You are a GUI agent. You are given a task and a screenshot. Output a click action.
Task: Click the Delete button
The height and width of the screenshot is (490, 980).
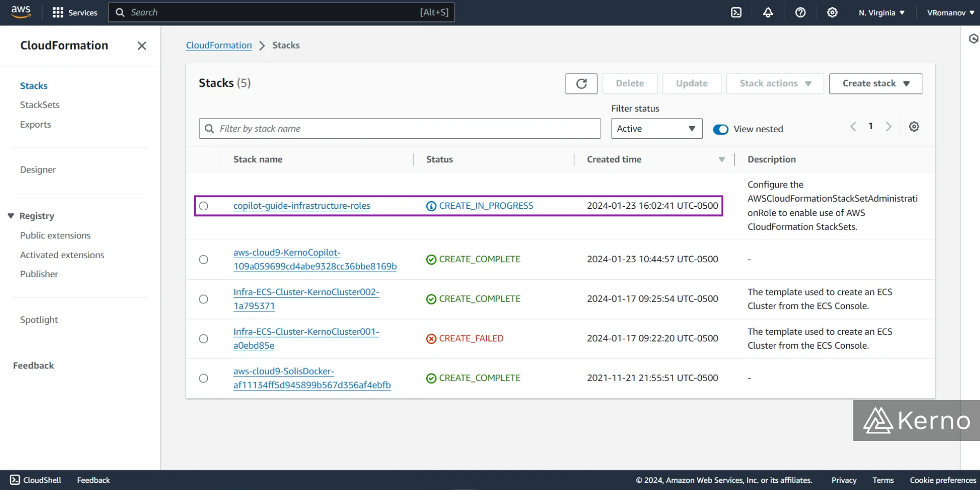pos(630,84)
